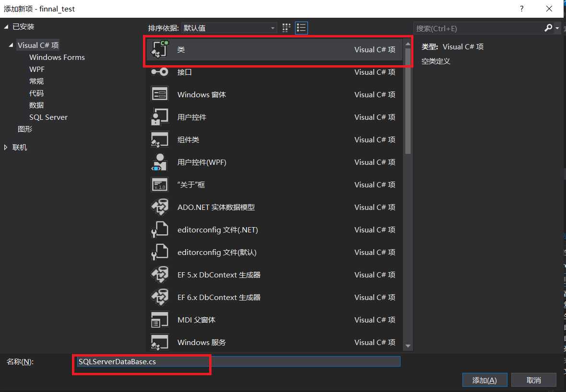Image resolution: width=566 pixels, height=392 pixels.
Task: Expand the 联机 tree node
Action: click(6, 147)
